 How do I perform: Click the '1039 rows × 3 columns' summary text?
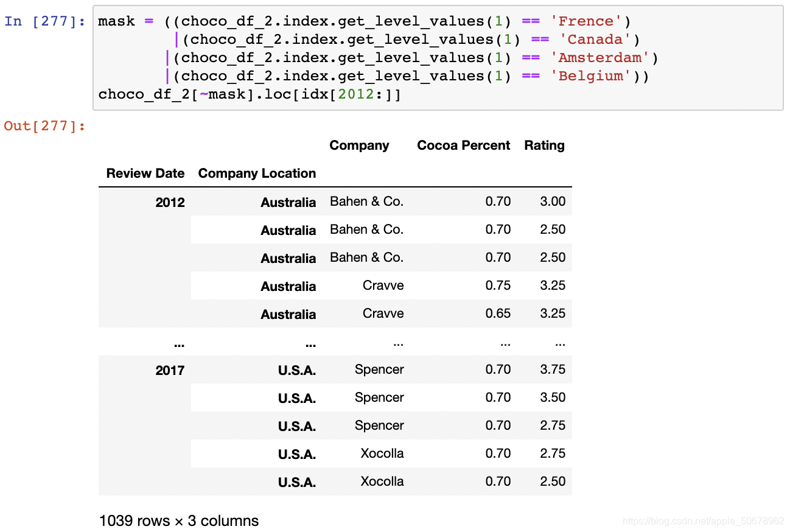(179, 521)
